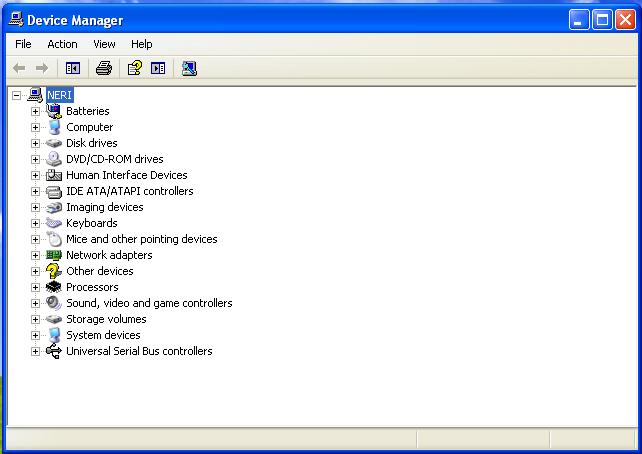Select the Other devices label
Viewport: 642px width, 454px height.
(100, 271)
